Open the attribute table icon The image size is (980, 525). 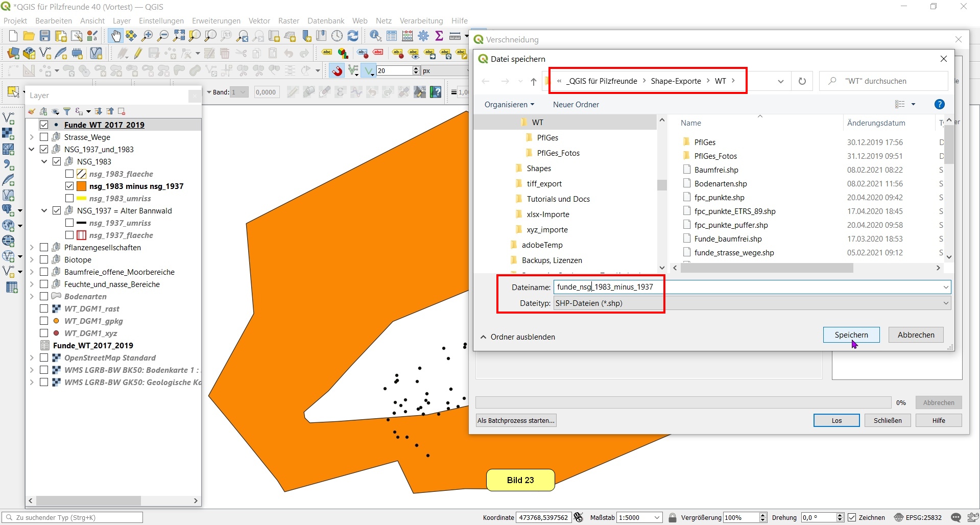(x=392, y=36)
